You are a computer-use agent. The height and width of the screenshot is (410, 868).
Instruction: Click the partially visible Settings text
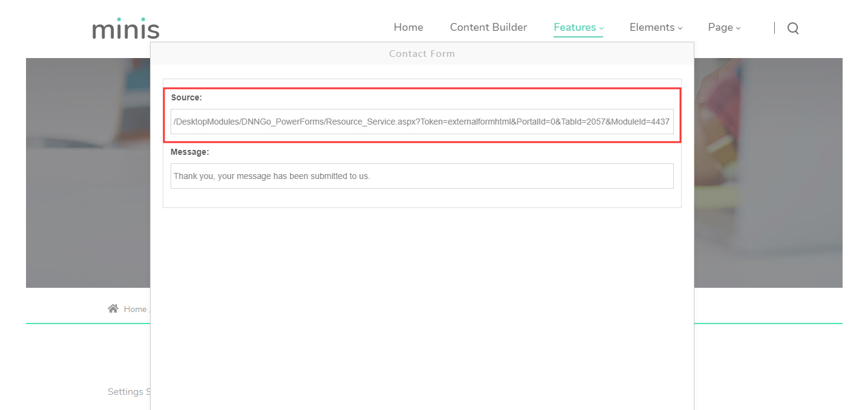pyautogui.click(x=128, y=392)
